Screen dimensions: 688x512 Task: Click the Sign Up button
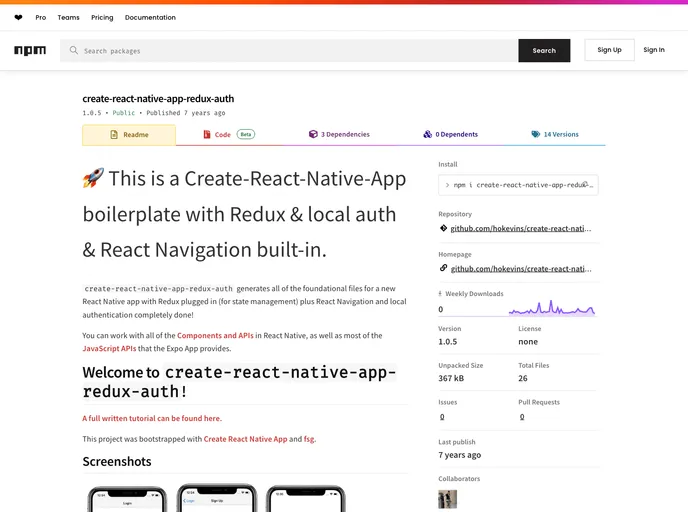[x=609, y=50]
